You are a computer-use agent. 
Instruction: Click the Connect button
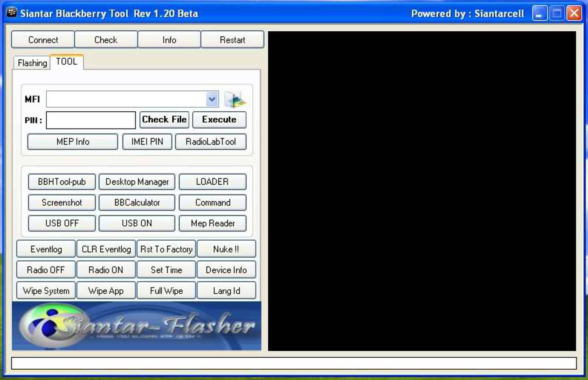point(43,40)
